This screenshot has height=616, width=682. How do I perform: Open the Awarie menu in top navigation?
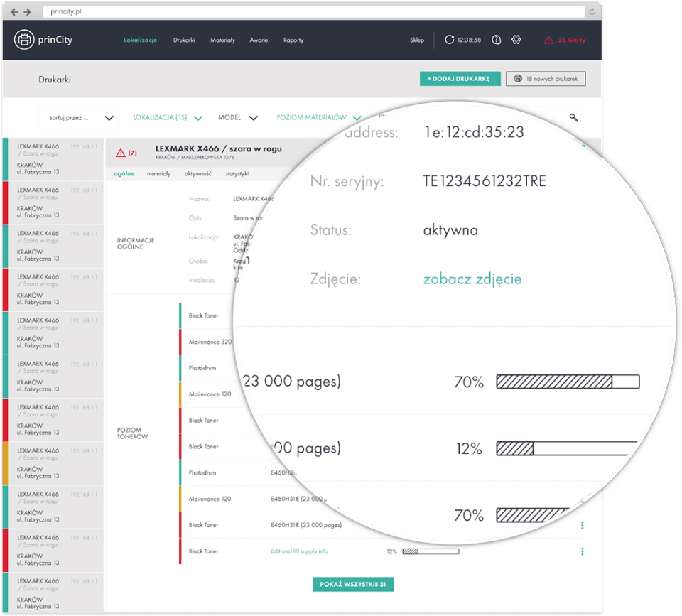click(259, 40)
